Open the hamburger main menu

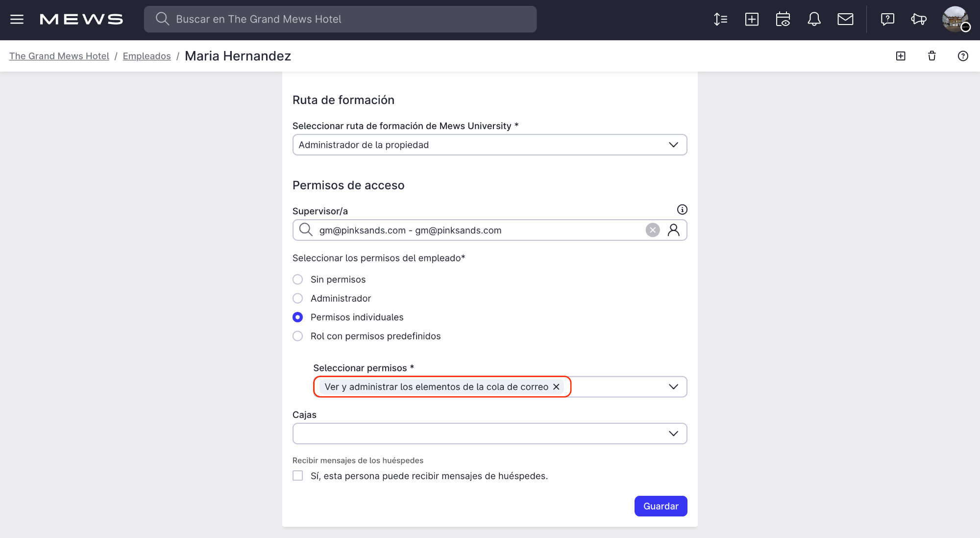click(x=17, y=19)
